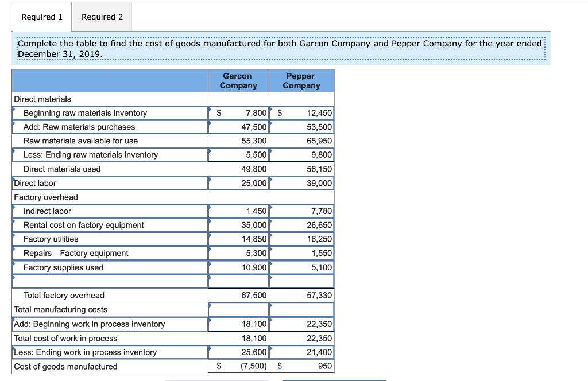Click the instruction text about December 31, 2019

coord(280,49)
